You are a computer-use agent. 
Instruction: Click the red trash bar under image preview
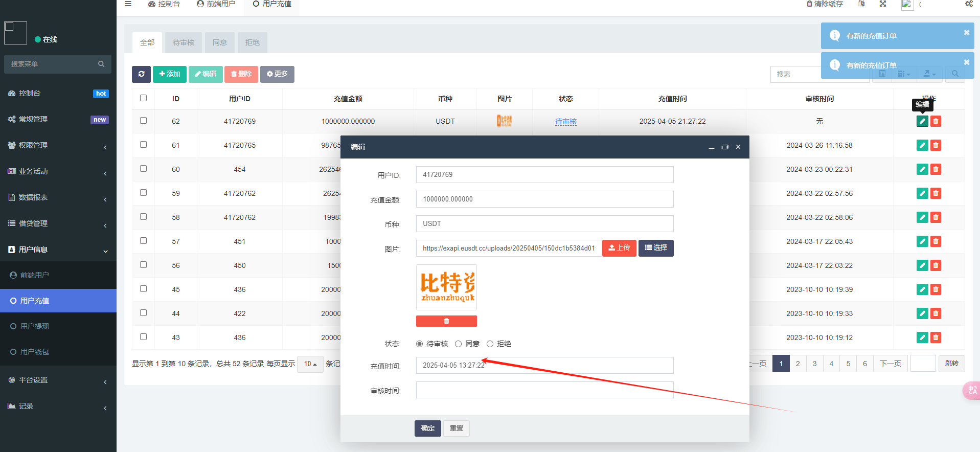(x=446, y=321)
